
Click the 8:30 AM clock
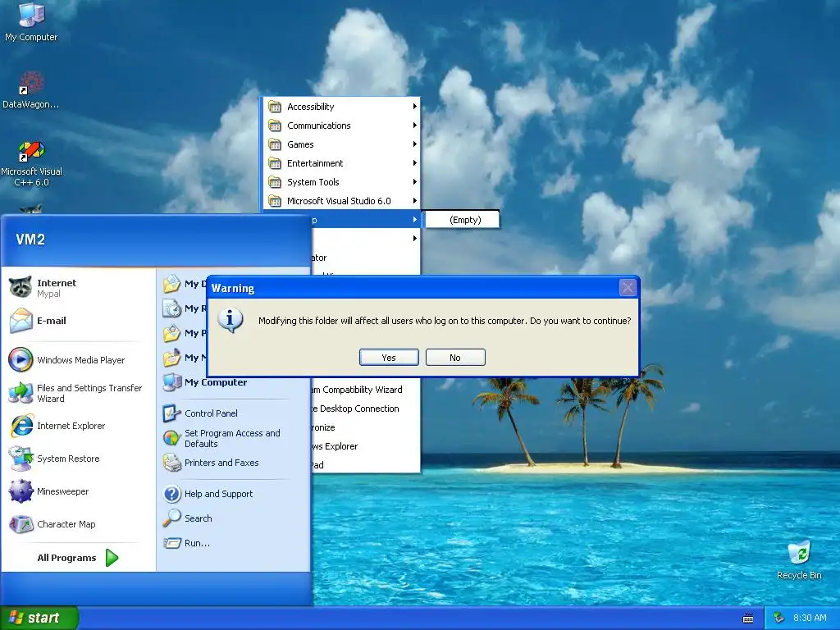coord(810,618)
